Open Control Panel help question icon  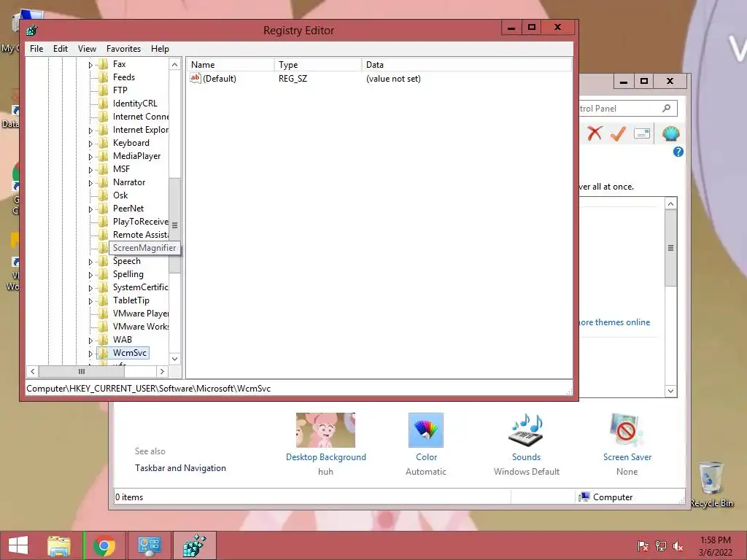pos(678,152)
